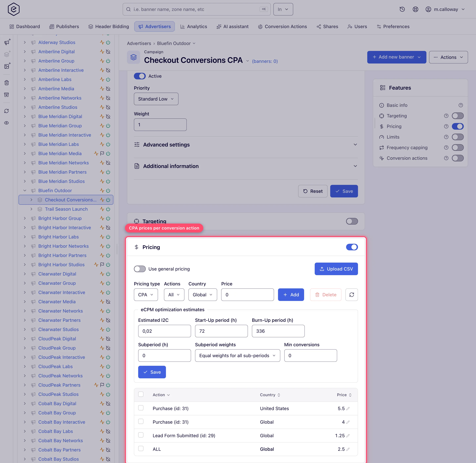This screenshot has height=463, width=476.
Task: Open the Publishers tab
Action: 64,26
